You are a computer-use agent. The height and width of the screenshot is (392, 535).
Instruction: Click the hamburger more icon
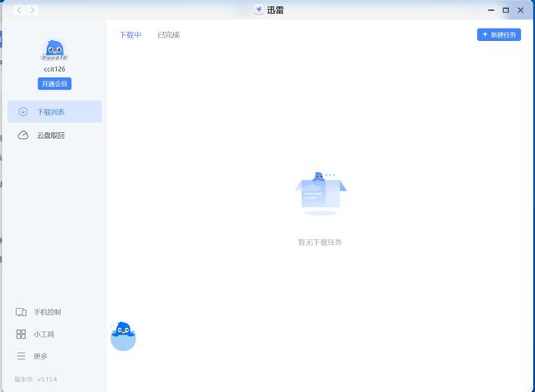pos(21,356)
